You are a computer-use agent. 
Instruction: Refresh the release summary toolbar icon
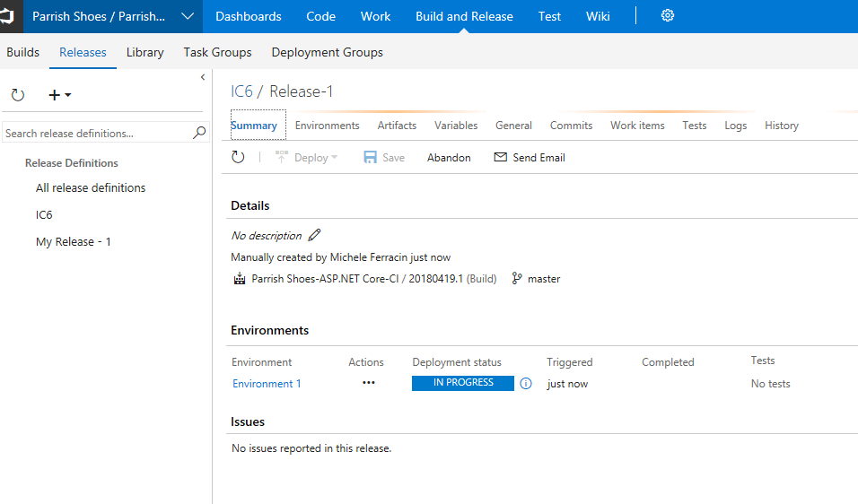(238, 158)
